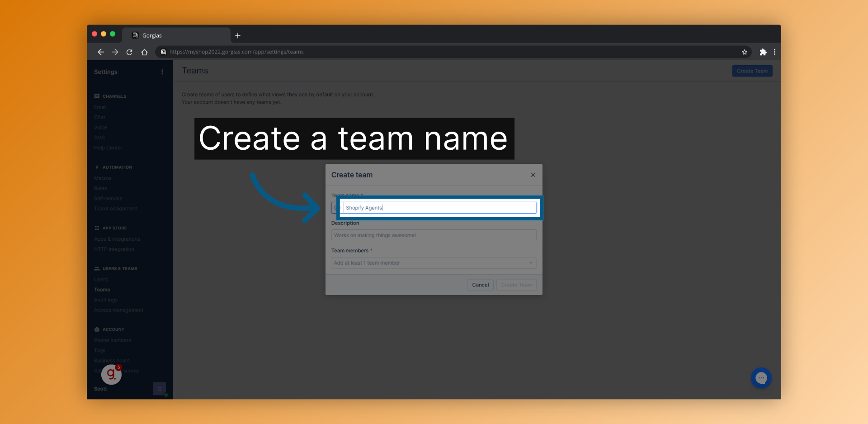Screen dimensions: 868x424
Task: Click the Automation lightning icon
Action: 97,167
